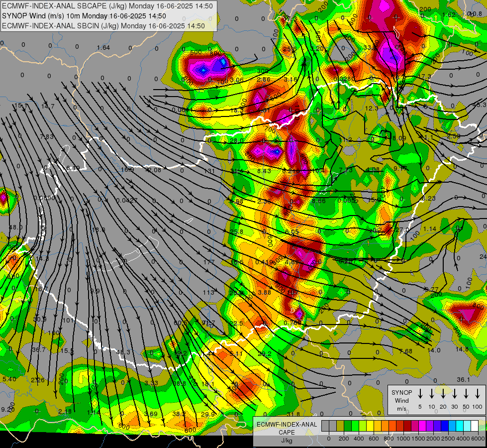Click the map value '48.3'
This screenshot has height=448, width=487.
pyautogui.click(x=123, y=352)
